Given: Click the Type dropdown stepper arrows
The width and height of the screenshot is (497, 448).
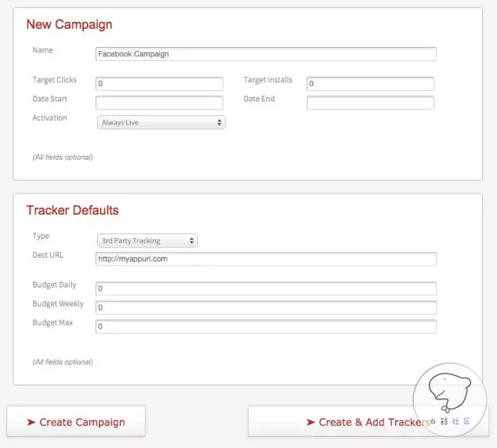Looking at the screenshot, I should 192,240.
